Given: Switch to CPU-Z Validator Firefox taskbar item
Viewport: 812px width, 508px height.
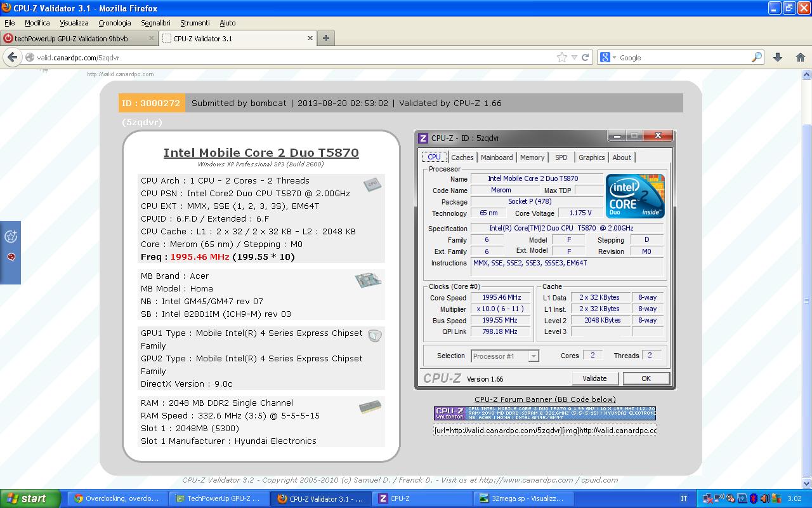Looking at the screenshot, I should click(x=321, y=498).
